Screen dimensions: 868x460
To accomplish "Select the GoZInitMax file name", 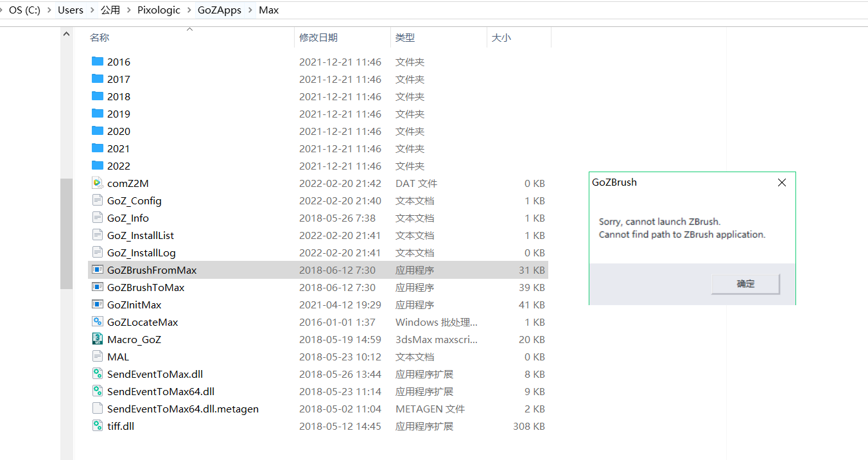I will coord(134,305).
